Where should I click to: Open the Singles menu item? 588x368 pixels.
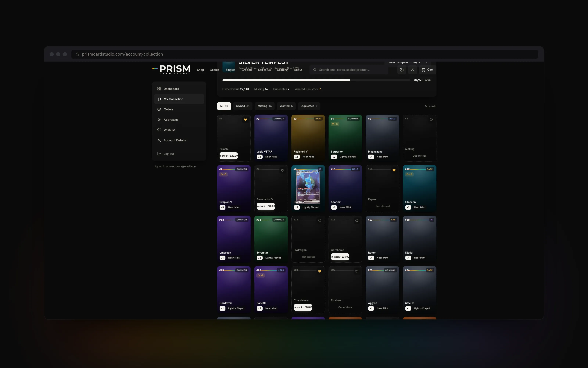click(x=230, y=70)
